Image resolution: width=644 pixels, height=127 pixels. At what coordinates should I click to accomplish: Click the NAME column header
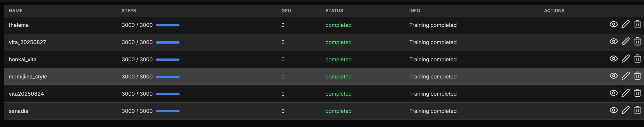pyautogui.click(x=15, y=10)
